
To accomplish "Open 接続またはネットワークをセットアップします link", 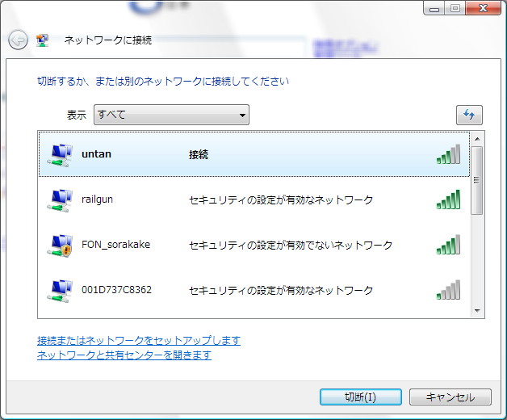I will [x=139, y=340].
